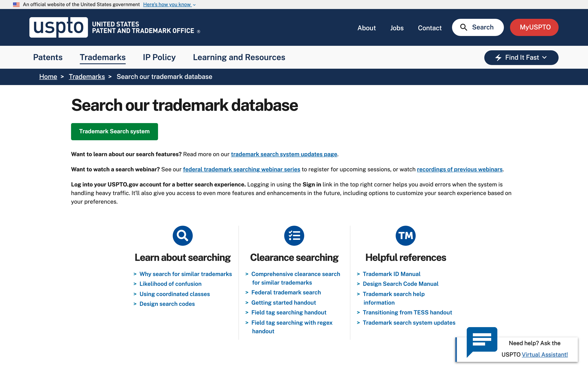Open Trademark search system updates list link

pos(409,322)
